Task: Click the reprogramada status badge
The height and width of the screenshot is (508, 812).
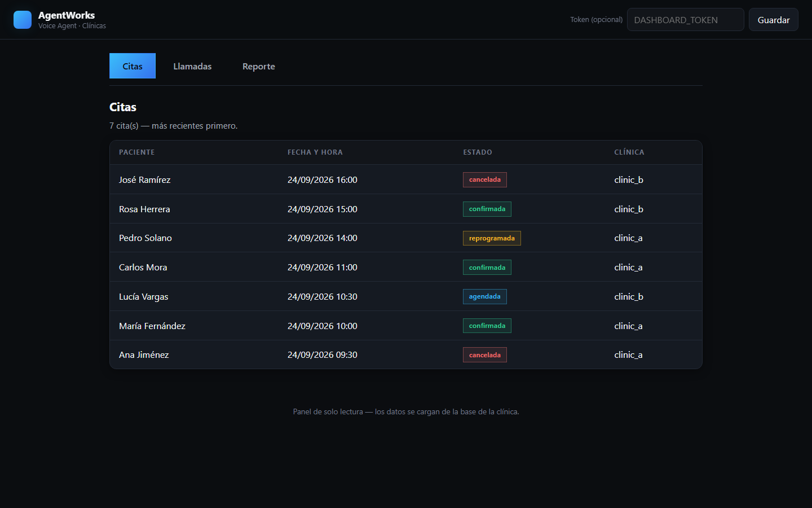Action: coord(492,238)
